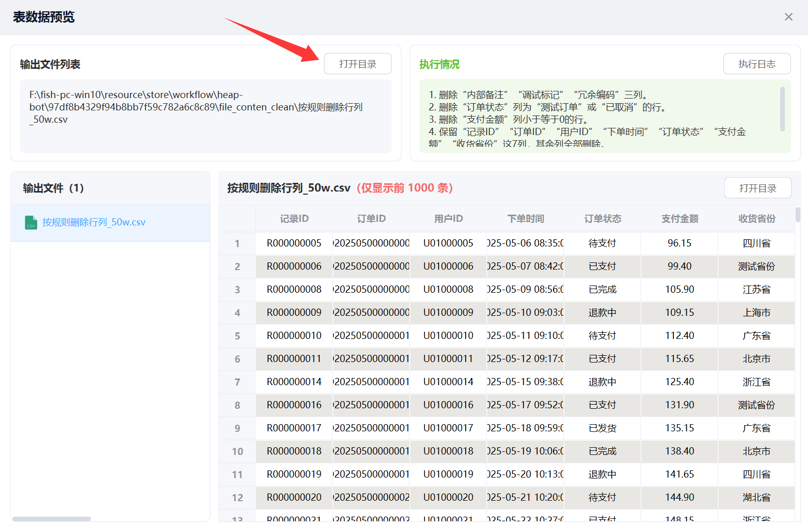Click the 下单时间 column header
The height and width of the screenshot is (532, 808).
(525, 219)
